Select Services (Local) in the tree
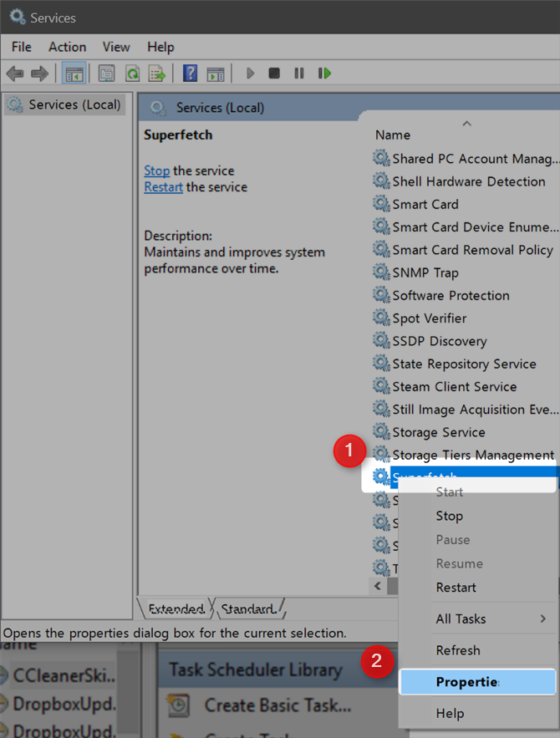The height and width of the screenshot is (738, 560). 64,104
